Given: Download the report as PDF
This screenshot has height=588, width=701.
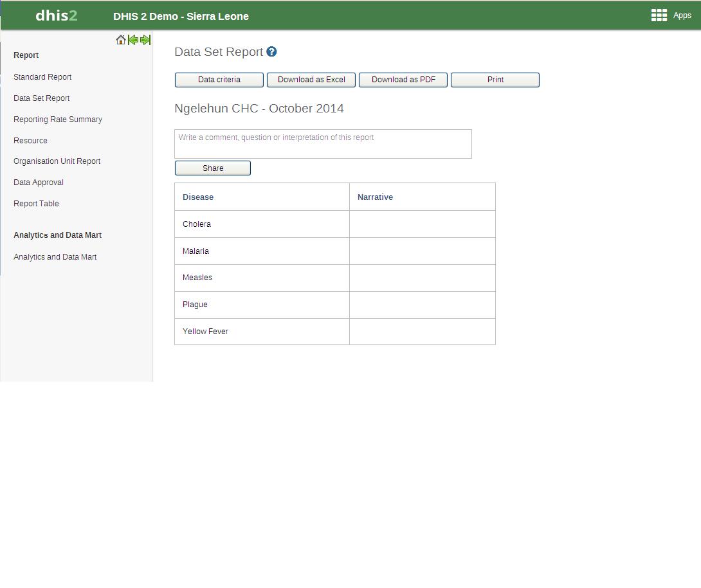Looking at the screenshot, I should tap(403, 80).
